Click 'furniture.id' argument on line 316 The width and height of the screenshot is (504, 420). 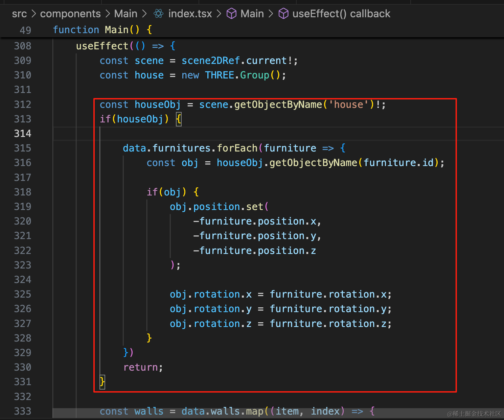(x=399, y=163)
